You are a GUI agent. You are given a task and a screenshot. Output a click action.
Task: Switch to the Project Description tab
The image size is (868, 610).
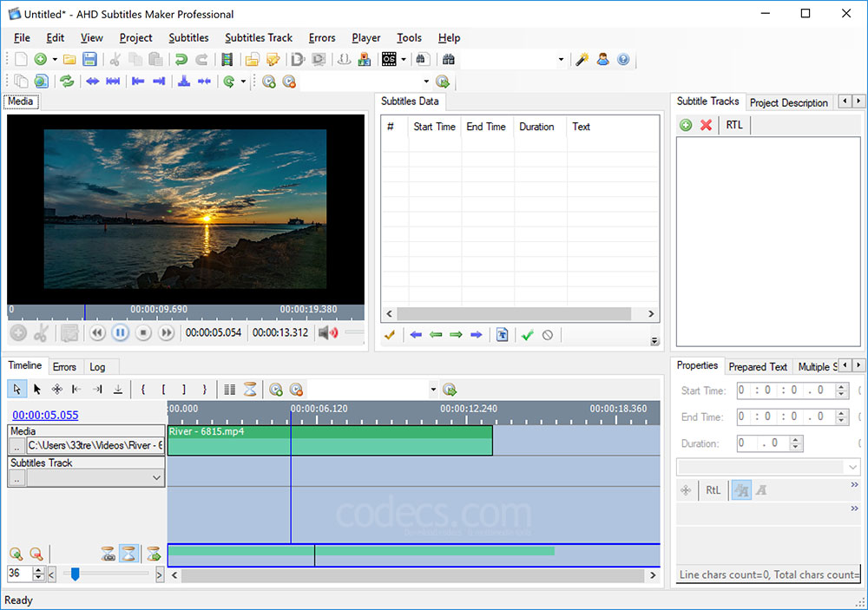(788, 102)
